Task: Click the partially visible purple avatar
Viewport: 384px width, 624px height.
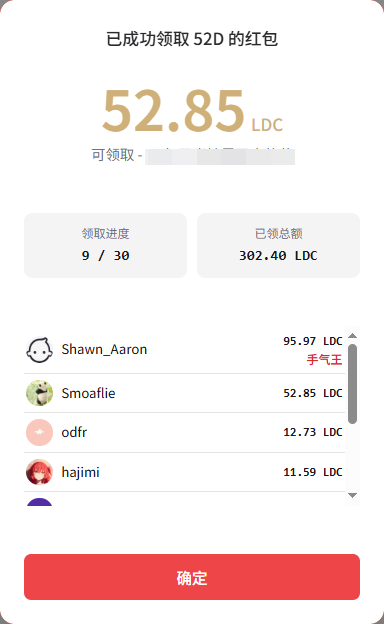Action: (x=39, y=502)
